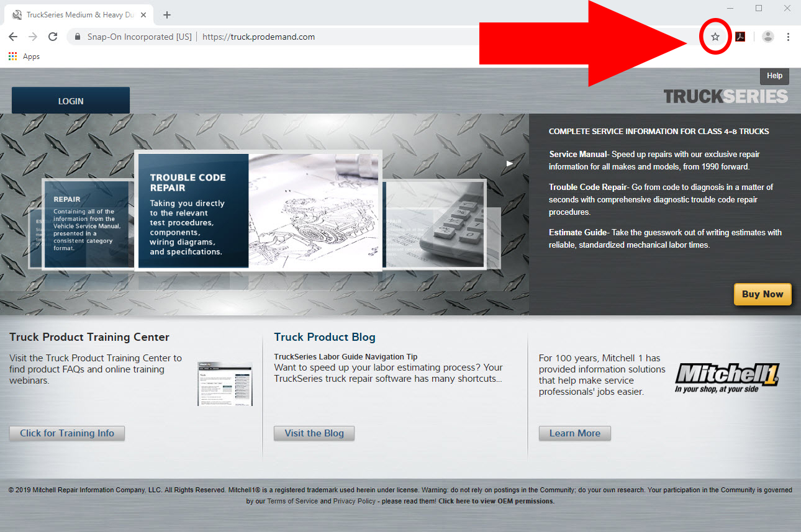Open a new tab with plus button
This screenshot has height=532, width=801.
tap(166, 15)
